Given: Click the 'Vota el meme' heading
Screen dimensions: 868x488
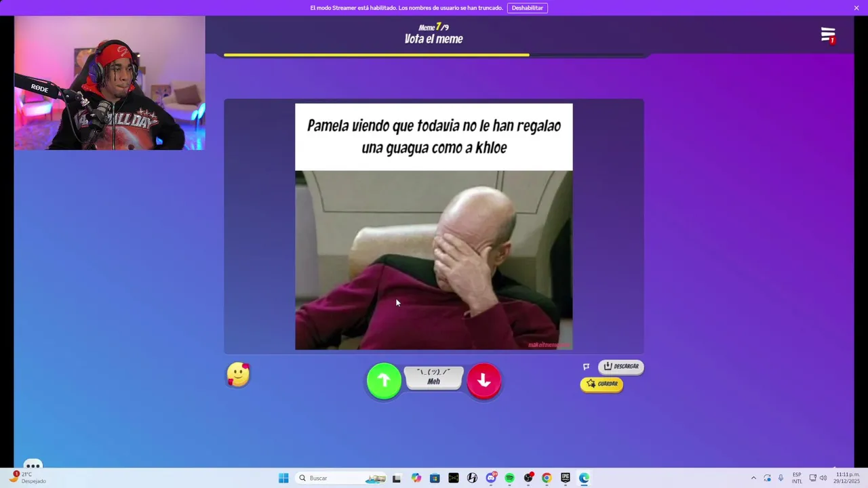Looking at the screenshot, I should click(434, 39).
